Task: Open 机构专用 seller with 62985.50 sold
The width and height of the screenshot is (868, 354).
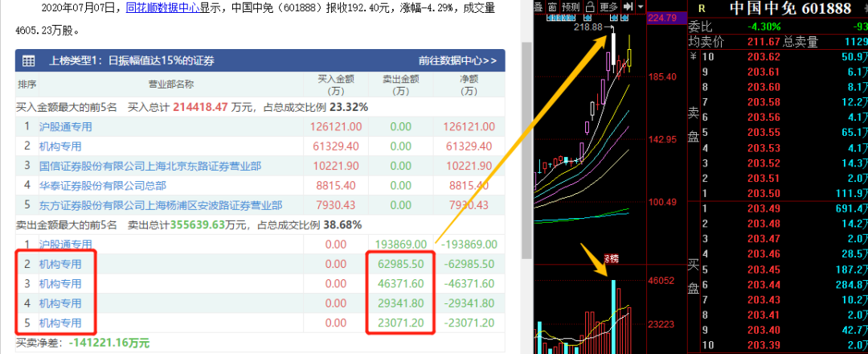Action: point(59,264)
